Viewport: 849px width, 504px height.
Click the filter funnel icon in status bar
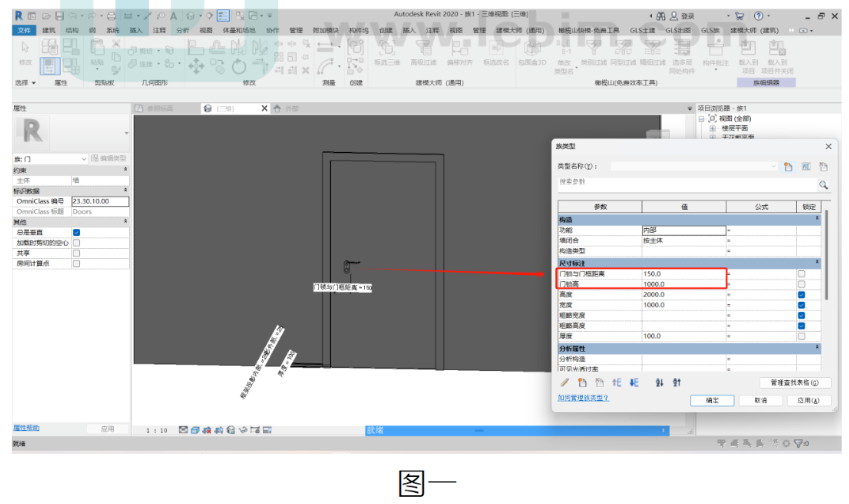(x=800, y=443)
